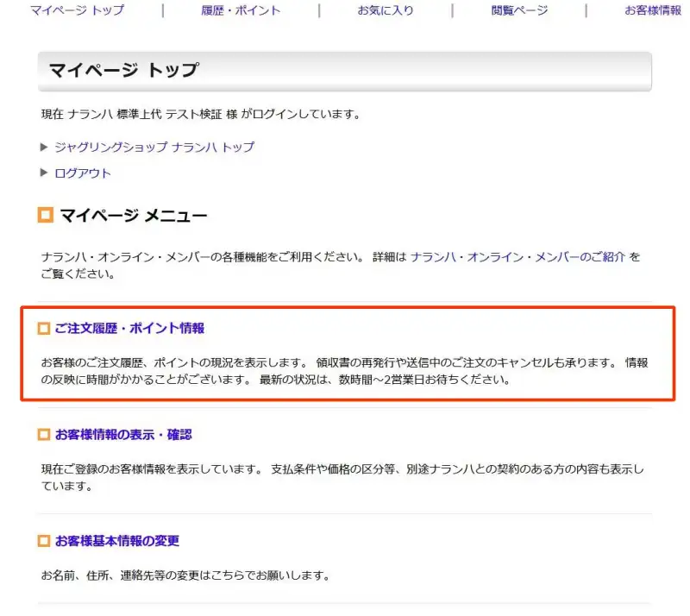Open お気に入り navigation tab
Viewport: 690px width, 616px height.
click(386, 10)
